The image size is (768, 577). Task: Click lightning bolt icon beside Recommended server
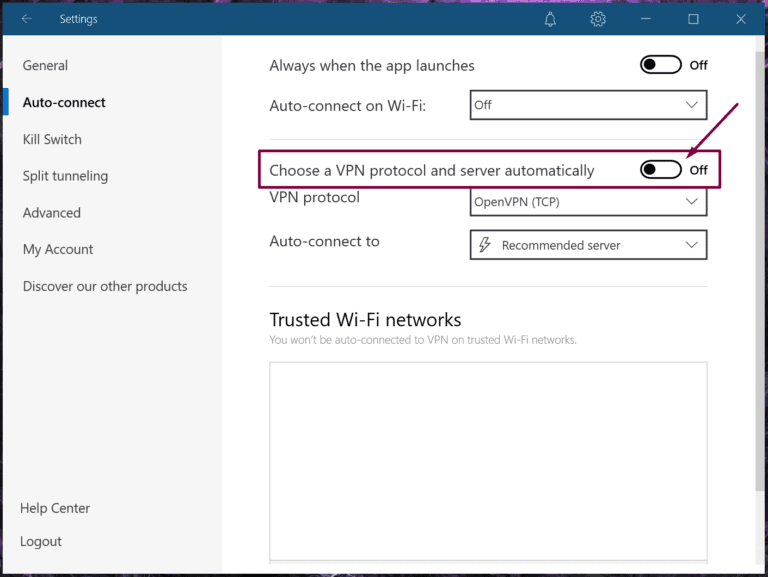tap(485, 245)
